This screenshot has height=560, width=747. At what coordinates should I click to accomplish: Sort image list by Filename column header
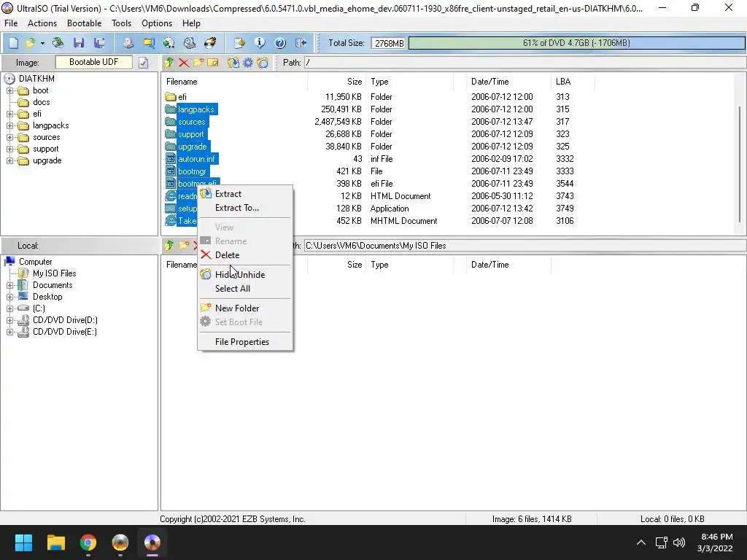pos(234,82)
